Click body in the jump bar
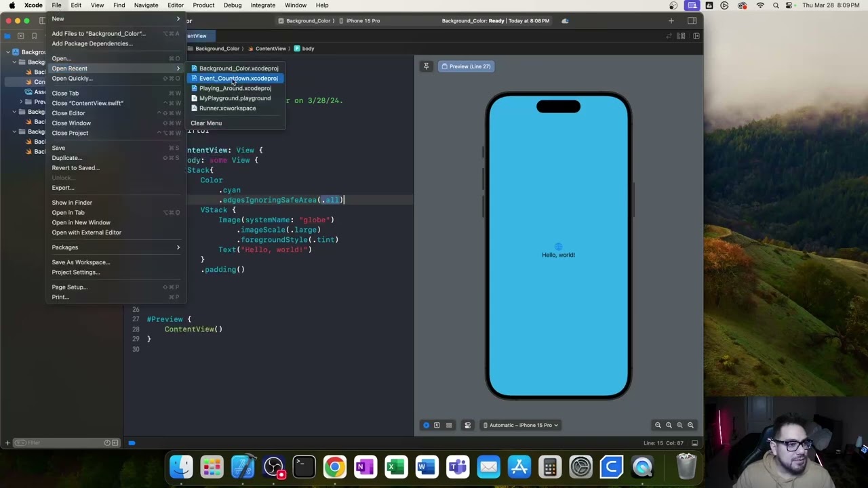 pos(304,49)
